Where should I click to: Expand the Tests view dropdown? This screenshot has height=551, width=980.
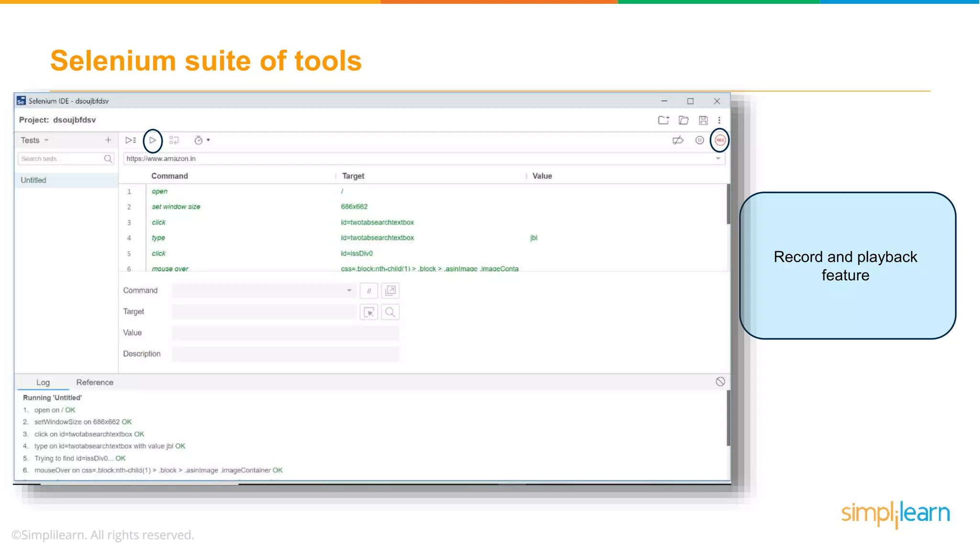(46, 140)
